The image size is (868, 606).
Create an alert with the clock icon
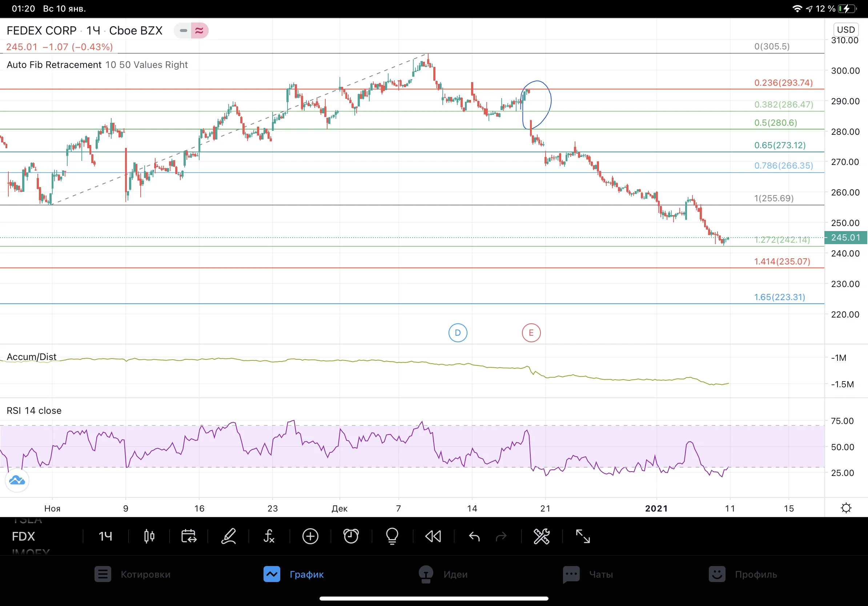351,536
